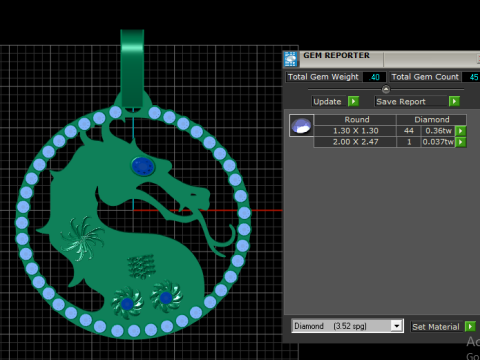Click the green arrow on the 0.36tw row
This screenshot has height=360, width=480.
461,131
